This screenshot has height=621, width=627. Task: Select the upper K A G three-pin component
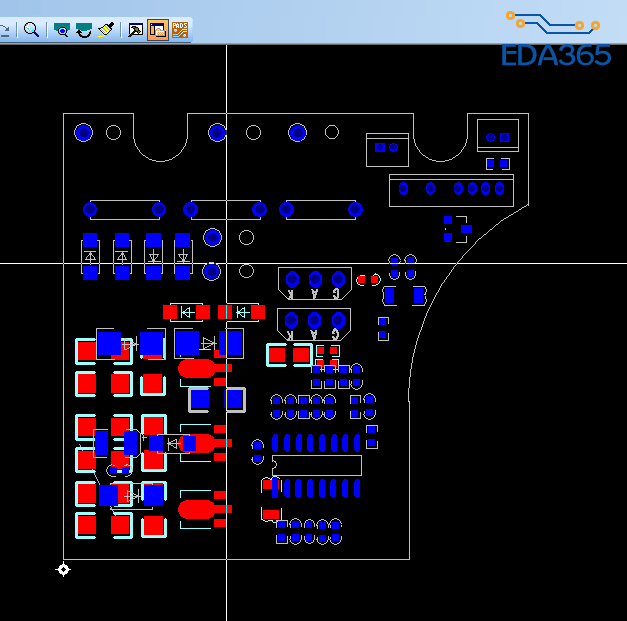(x=315, y=283)
